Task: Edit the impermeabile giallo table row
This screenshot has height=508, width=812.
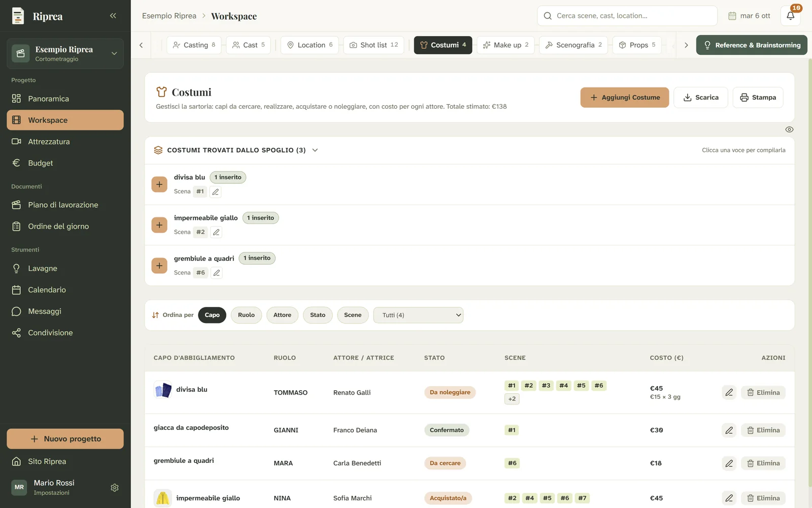Action: (729, 498)
